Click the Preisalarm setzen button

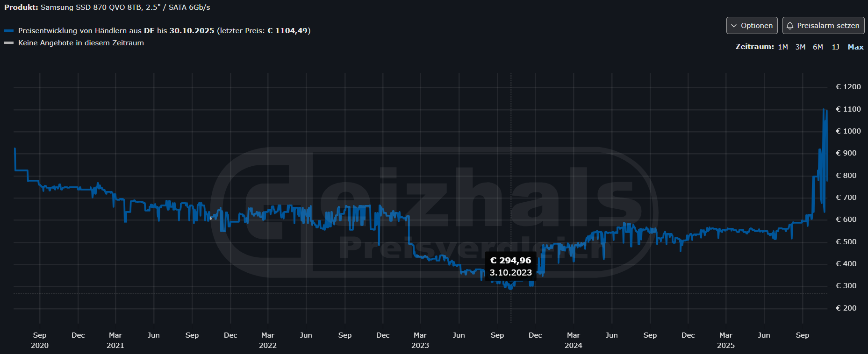[823, 26]
